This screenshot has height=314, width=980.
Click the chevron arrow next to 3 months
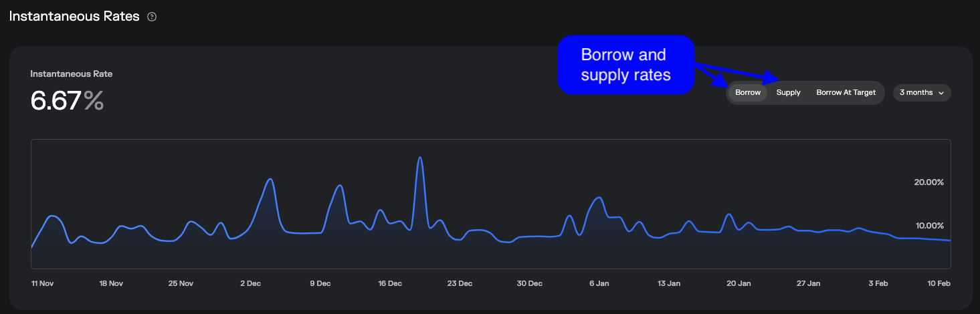(x=941, y=94)
